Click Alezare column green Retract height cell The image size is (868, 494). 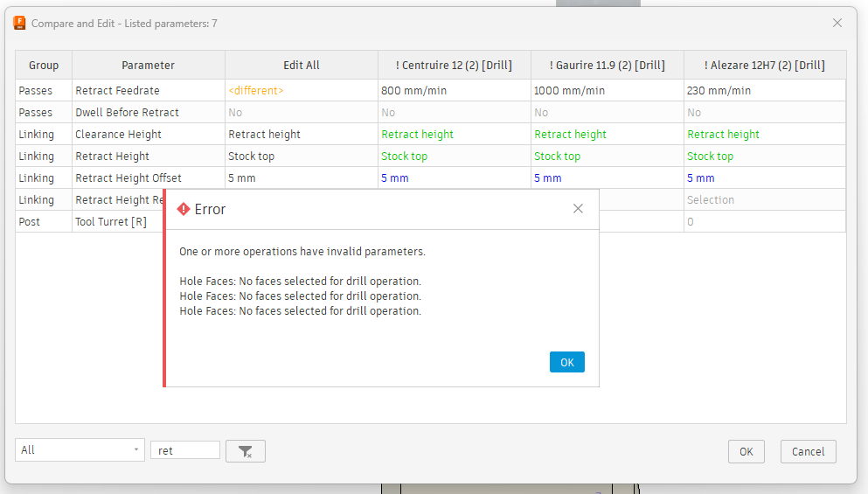pyautogui.click(x=765, y=134)
